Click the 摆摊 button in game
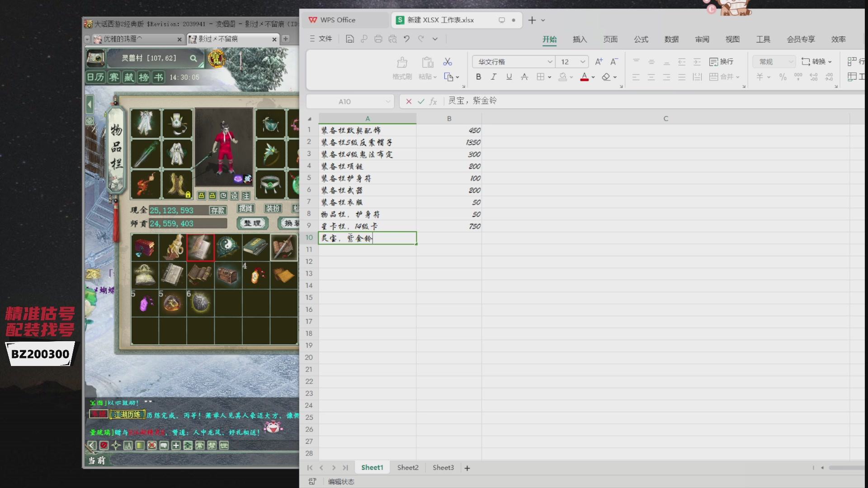The height and width of the screenshot is (488, 868). coord(246,208)
